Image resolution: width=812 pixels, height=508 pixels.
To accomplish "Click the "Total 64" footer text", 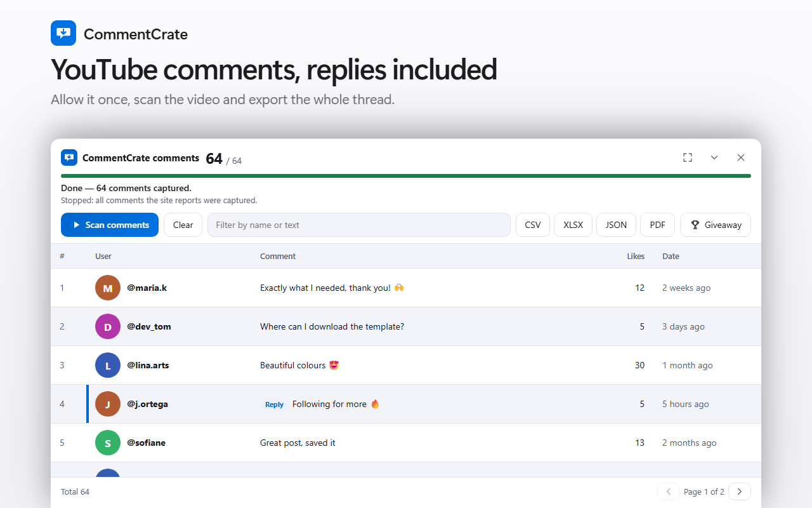I will pos(75,491).
